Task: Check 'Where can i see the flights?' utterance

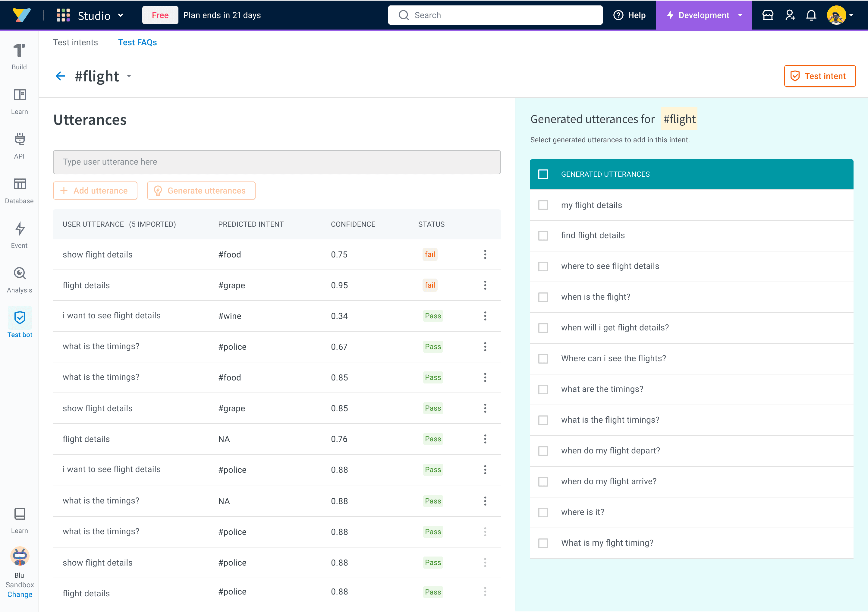Action: [x=543, y=358]
